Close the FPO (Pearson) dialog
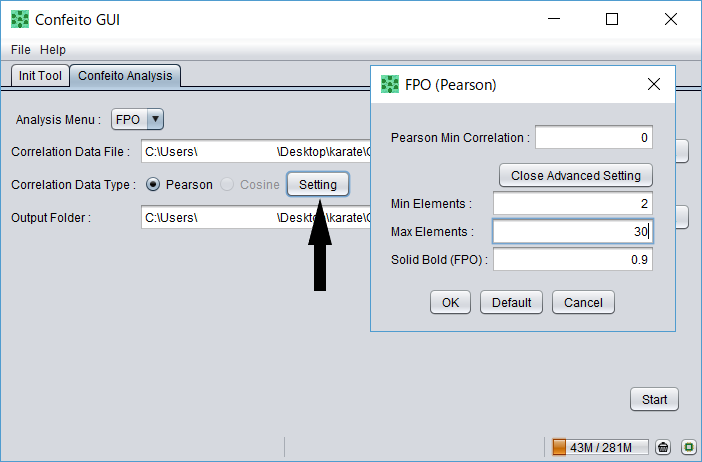This screenshot has height=462, width=702. point(654,84)
